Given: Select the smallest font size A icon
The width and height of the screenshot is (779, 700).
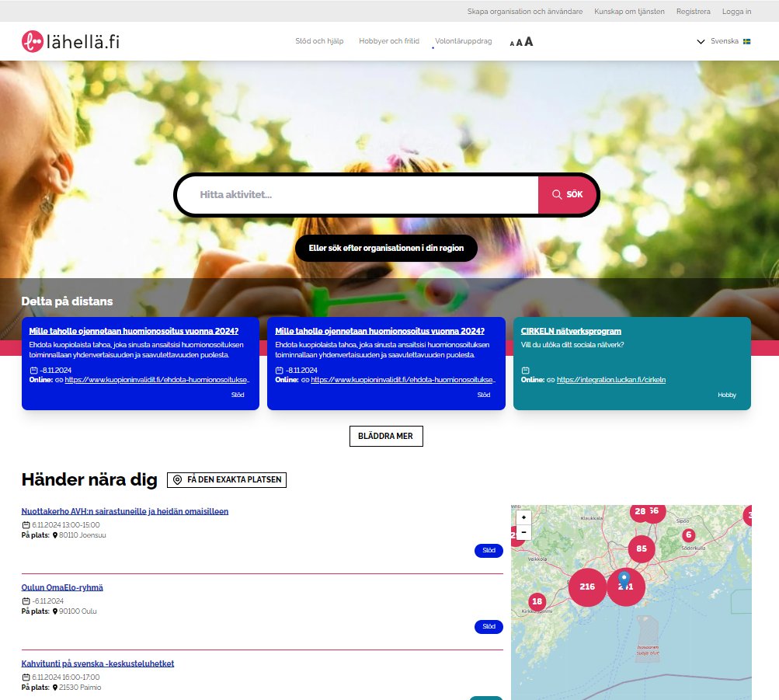Looking at the screenshot, I should [x=512, y=44].
